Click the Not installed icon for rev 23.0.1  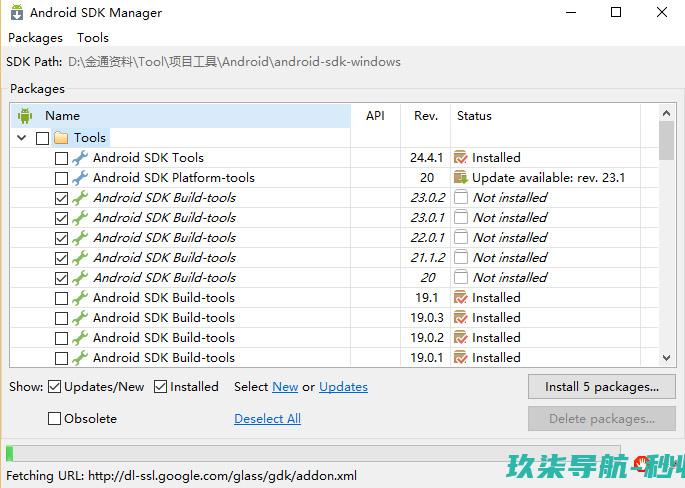coord(461,218)
